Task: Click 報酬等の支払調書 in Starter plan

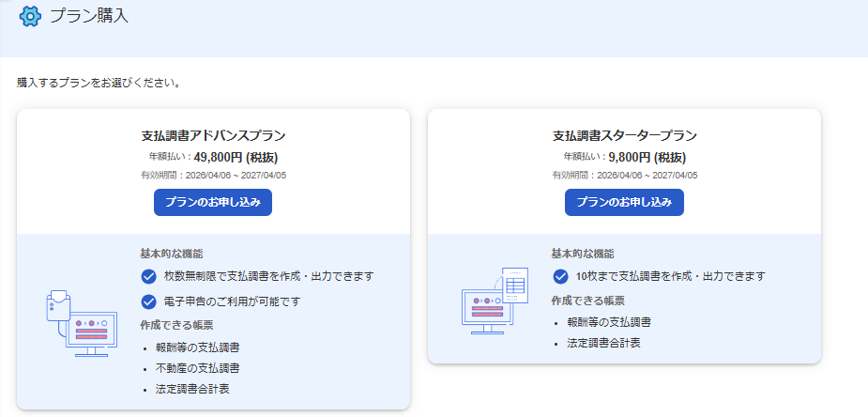Action: pos(609,322)
